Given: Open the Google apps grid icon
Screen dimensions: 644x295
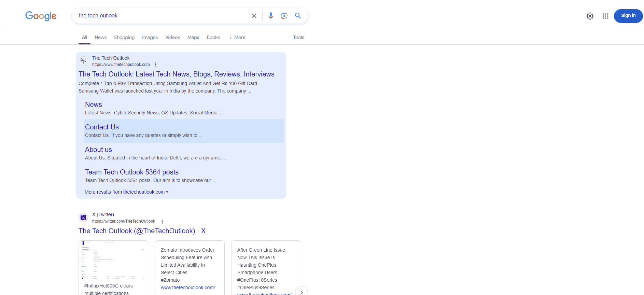Looking at the screenshot, I should coord(605,16).
